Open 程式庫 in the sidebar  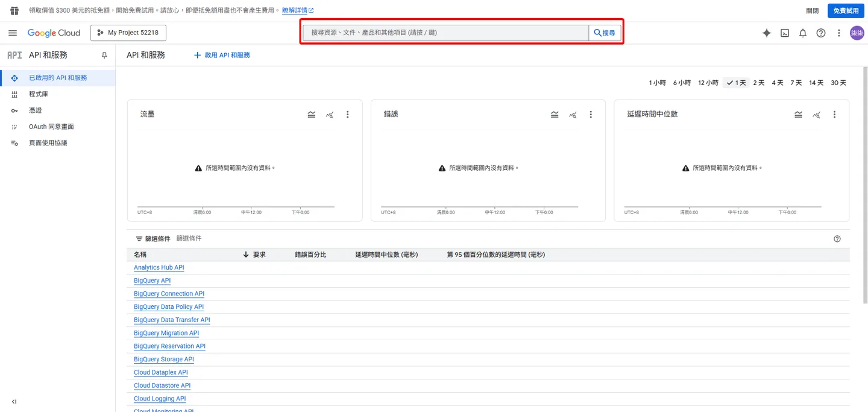coord(58,94)
